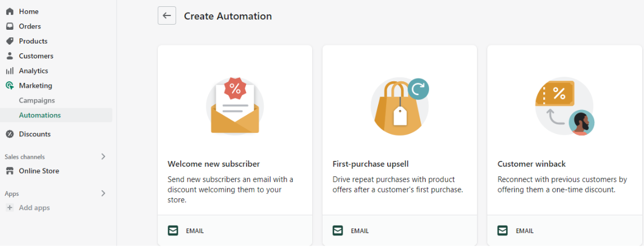The height and width of the screenshot is (248, 644).
Task: Click the email icon under Customer winback
Action: [502, 231]
